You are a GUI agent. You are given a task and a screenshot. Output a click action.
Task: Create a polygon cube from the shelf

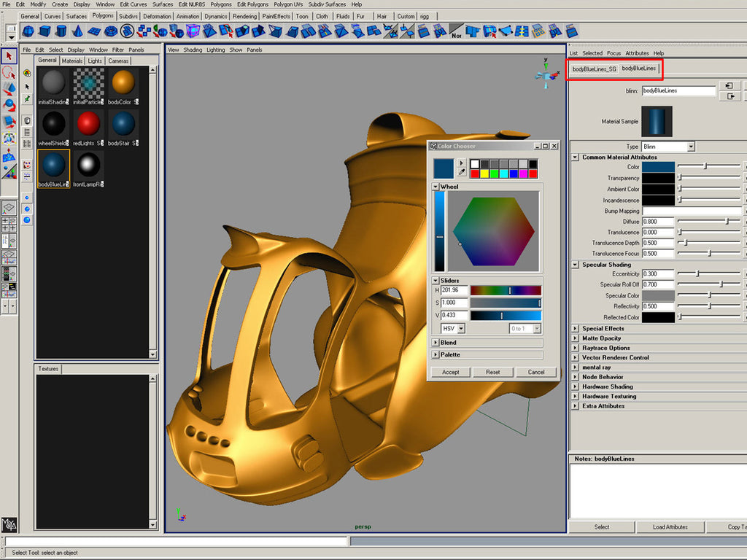click(45, 31)
